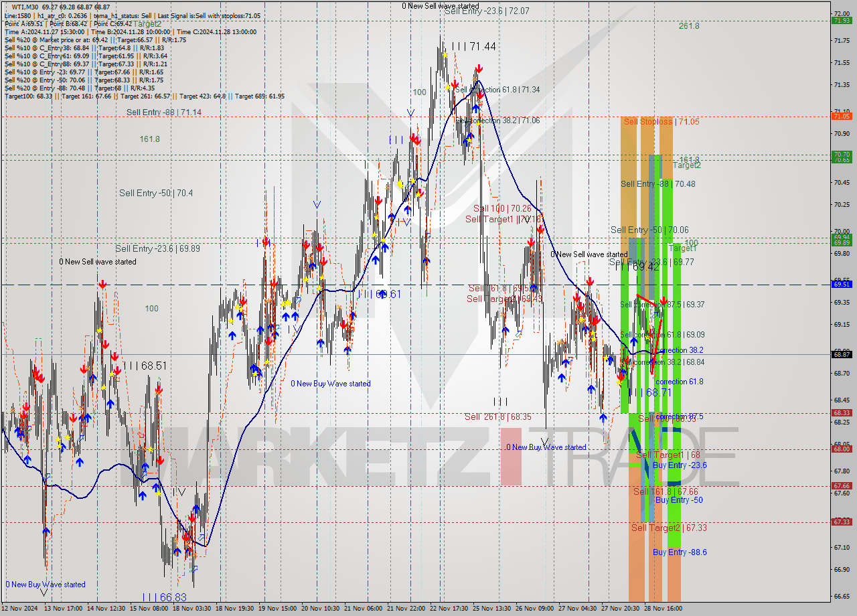
Task: Click the 72.00 price scale value
Action: tap(842, 14)
